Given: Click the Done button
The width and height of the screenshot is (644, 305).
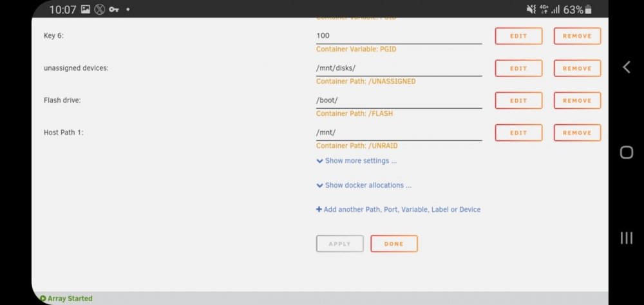Looking at the screenshot, I should (x=394, y=244).
